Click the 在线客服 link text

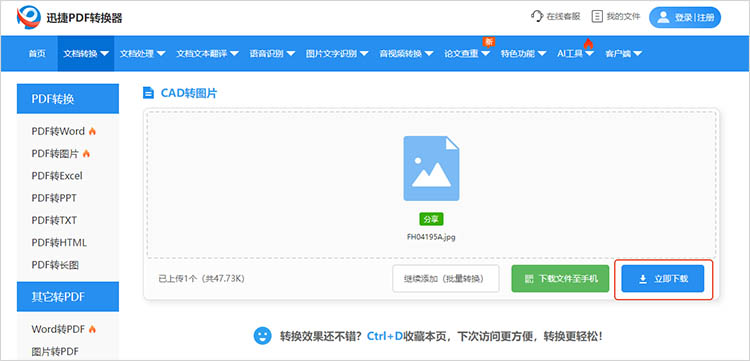tap(563, 17)
